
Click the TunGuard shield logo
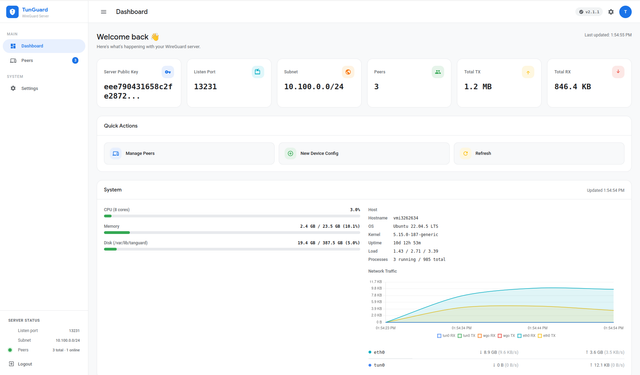click(12, 12)
